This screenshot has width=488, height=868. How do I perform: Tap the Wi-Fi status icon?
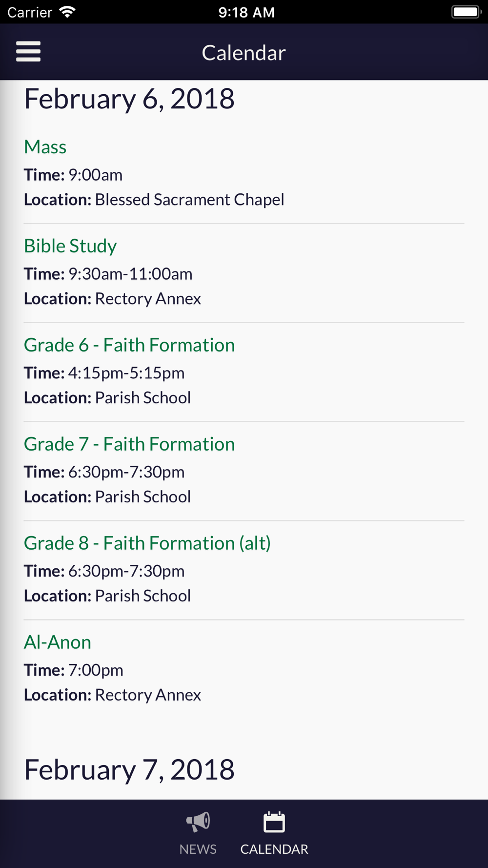(x=67, y=12)
